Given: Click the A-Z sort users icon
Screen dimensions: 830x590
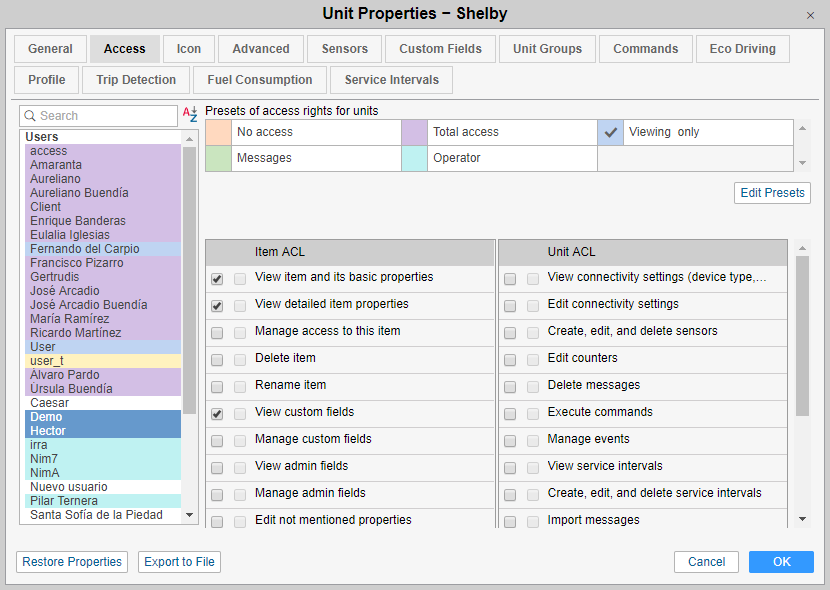Looking at the screenshot, I should [x=190, y=116].
